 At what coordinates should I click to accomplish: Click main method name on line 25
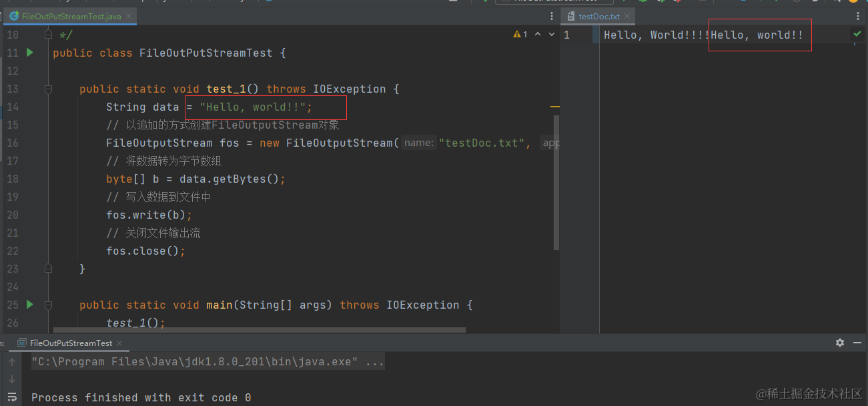pos(219,305)
